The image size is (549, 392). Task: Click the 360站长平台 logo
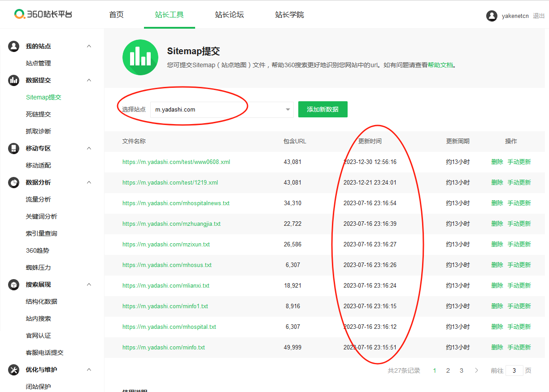(x=43, y=14)
